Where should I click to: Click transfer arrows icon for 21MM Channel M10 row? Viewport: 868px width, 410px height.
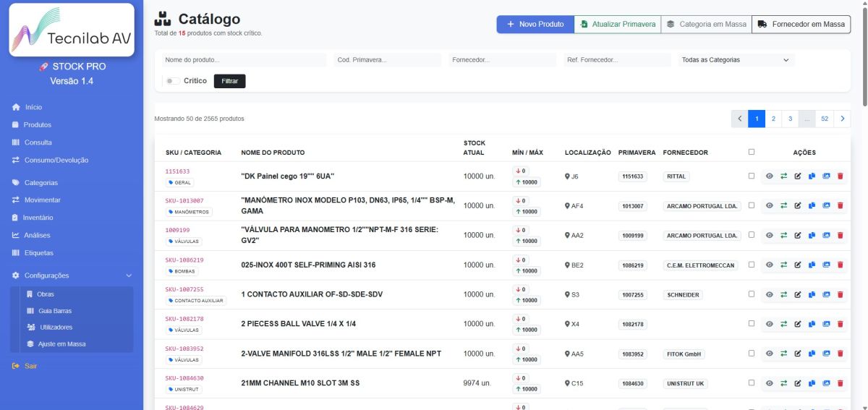(783, 383)
